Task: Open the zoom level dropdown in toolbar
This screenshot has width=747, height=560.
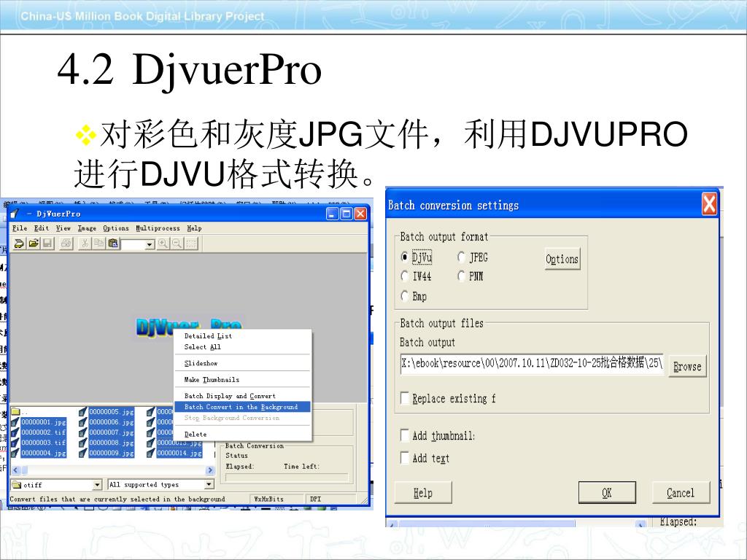Action: tap(150, 244)
